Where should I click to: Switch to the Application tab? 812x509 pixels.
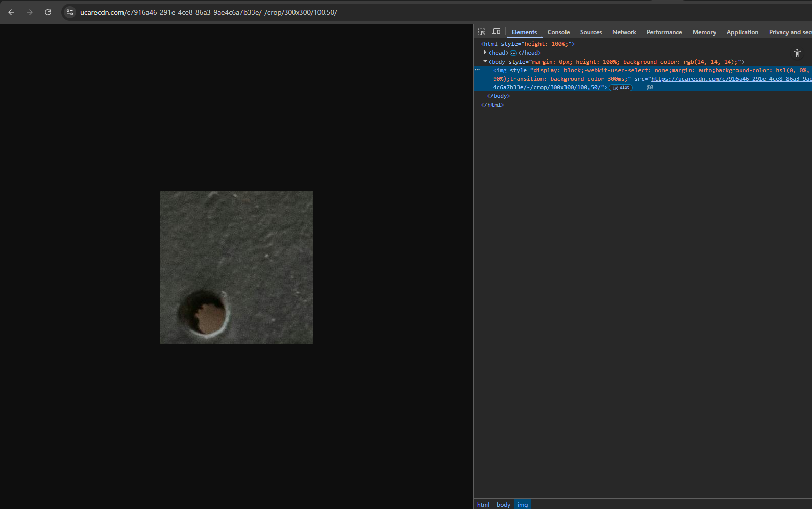point(742,32)
